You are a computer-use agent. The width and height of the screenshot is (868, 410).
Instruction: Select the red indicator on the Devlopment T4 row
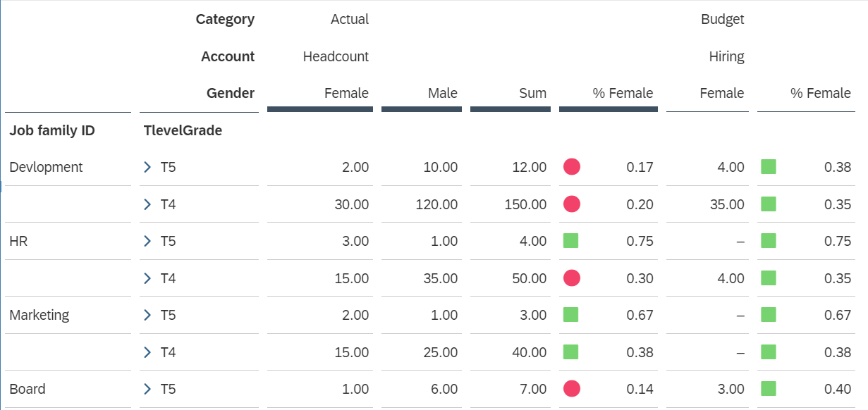click(x=572, y=204)
